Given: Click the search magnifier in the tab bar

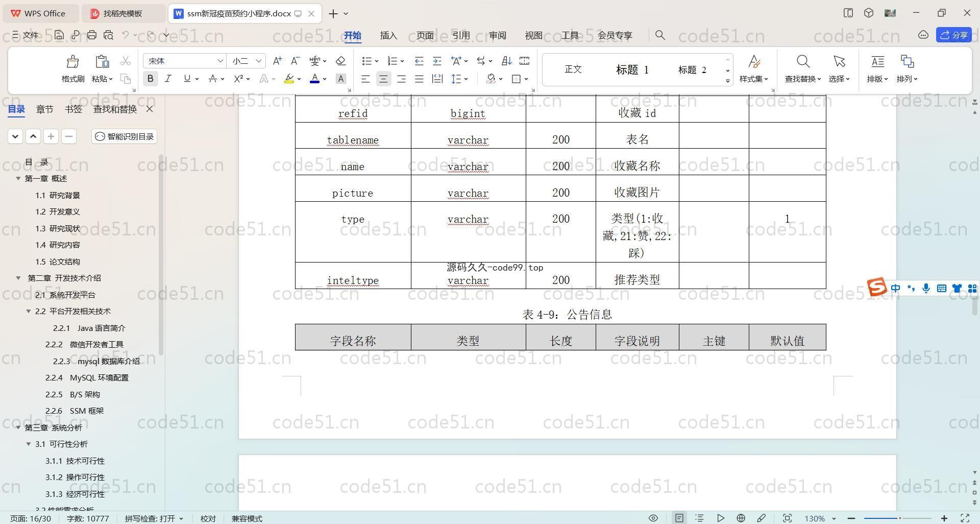Looking at the screenshot, I should 660,35.
